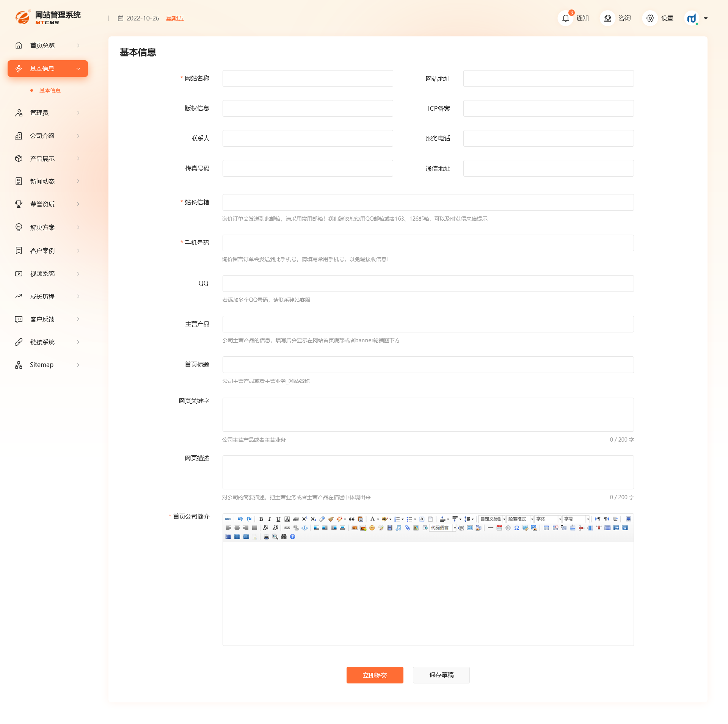Click the 保存草稿 save draft button

coord(441,675)
